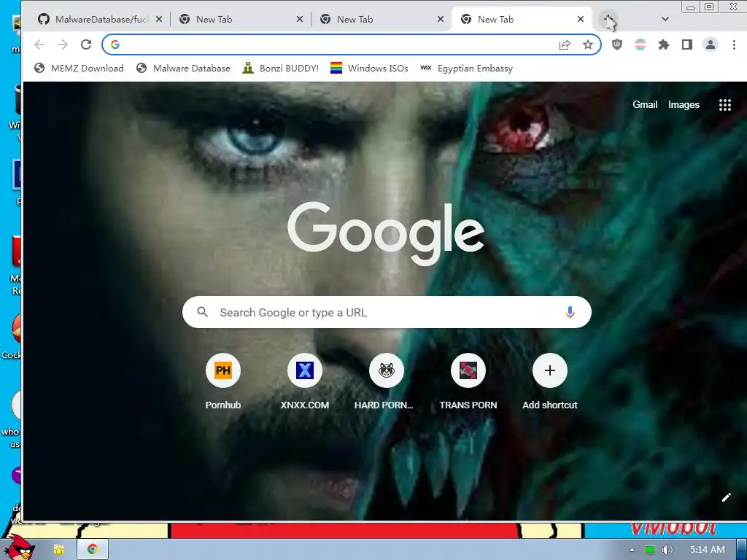Focus the Search Google or type a URL box

tap(387, 312)
